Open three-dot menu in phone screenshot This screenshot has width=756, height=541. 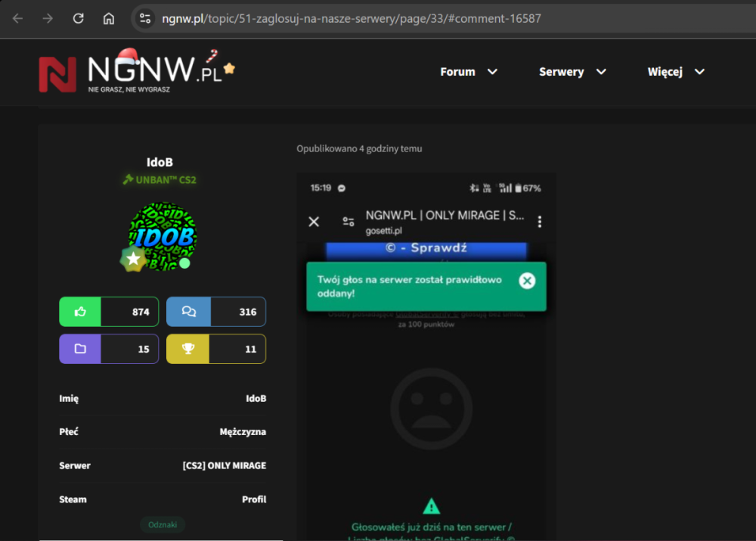540,222
